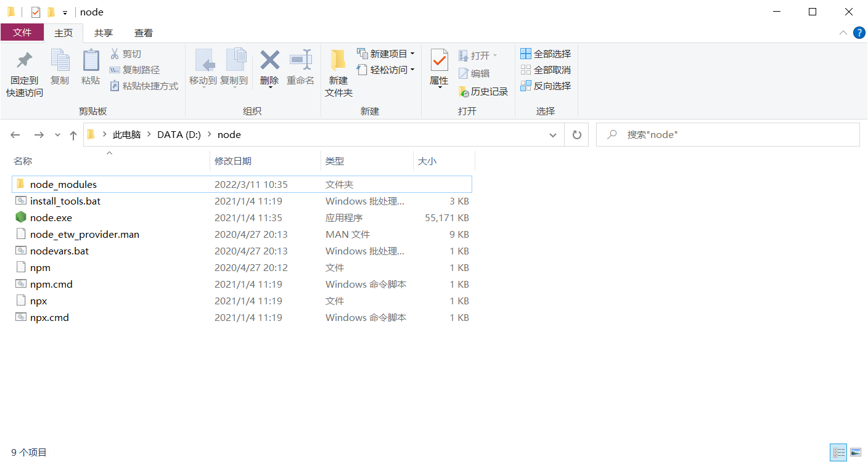The image size is (868, 462).
Task: Click the 全部取消 icon
Action: tap(526, 70)
